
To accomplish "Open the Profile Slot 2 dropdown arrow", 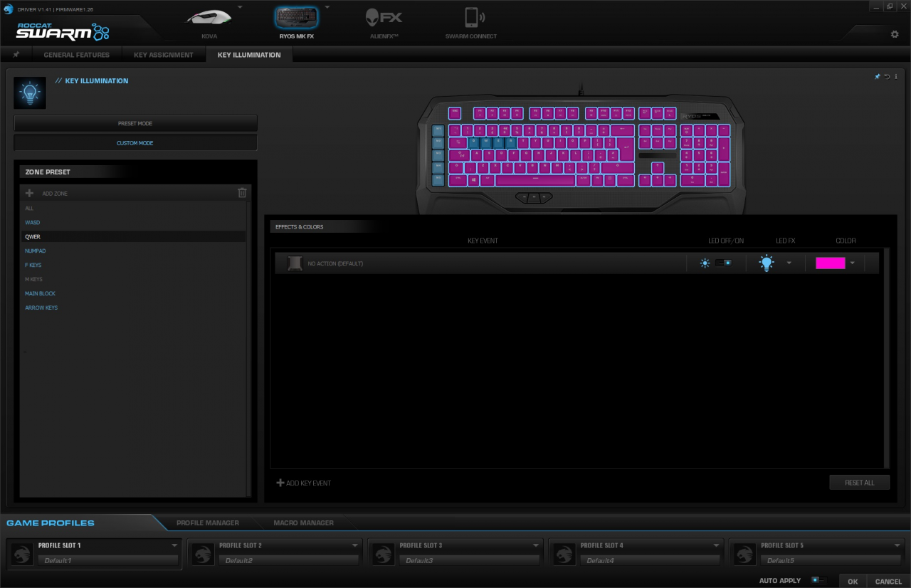I will tap(355, 545).
